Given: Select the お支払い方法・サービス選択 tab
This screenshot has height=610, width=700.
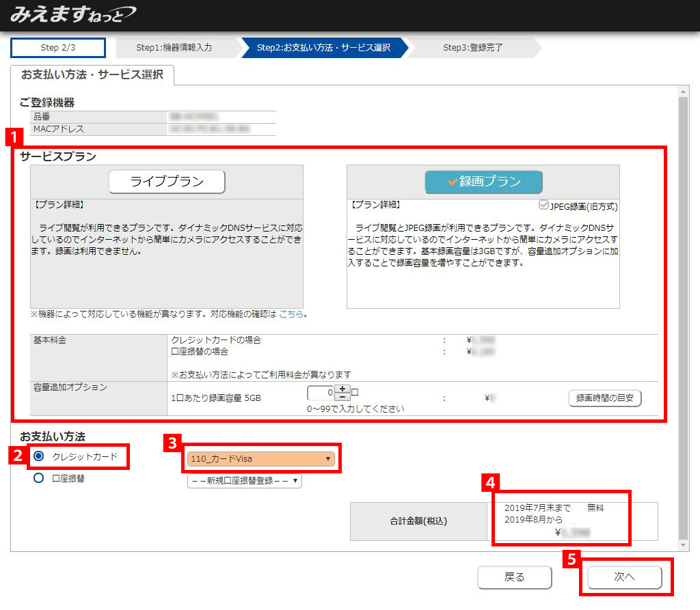Looking at the screenshot, I should 92,74.
